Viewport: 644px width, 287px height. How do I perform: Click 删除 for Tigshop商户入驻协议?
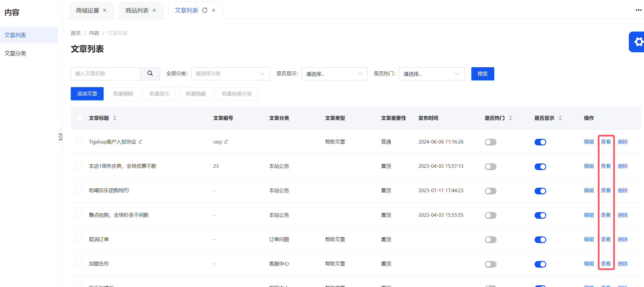tap(623, 142)
